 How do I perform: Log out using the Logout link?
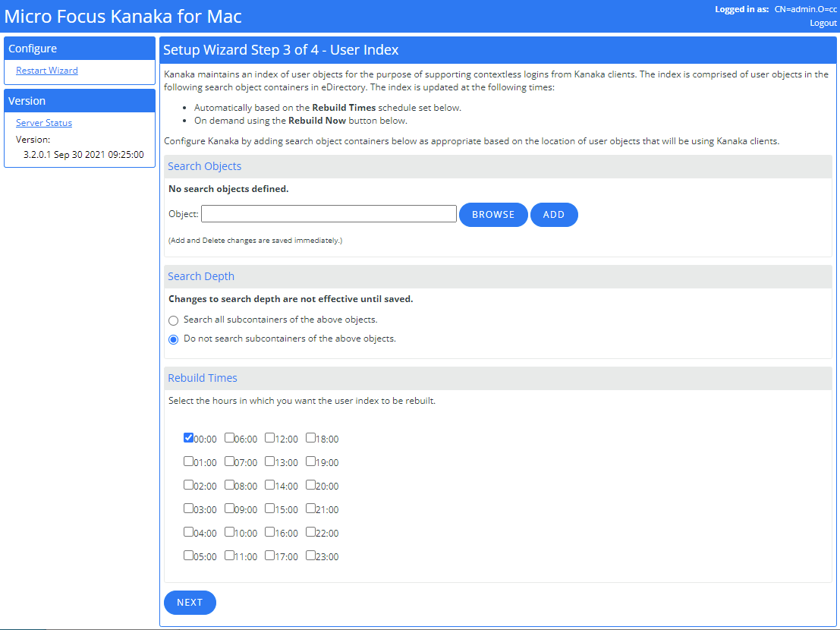click(x=823, y=23)
